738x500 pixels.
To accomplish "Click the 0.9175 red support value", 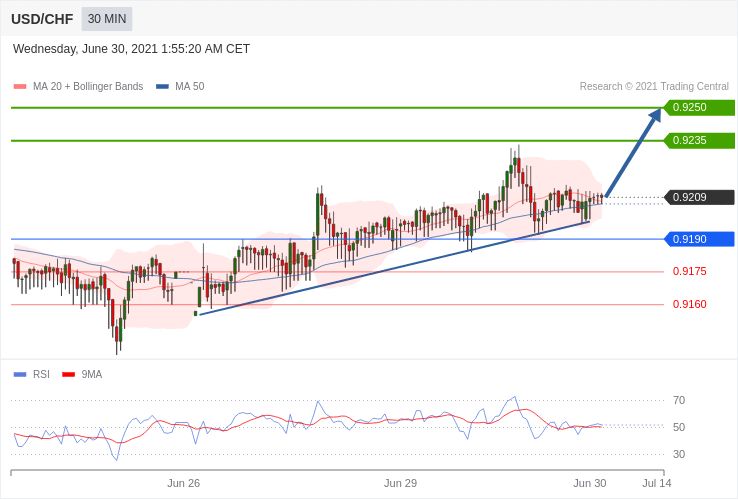I will click(x=690, y=272).
